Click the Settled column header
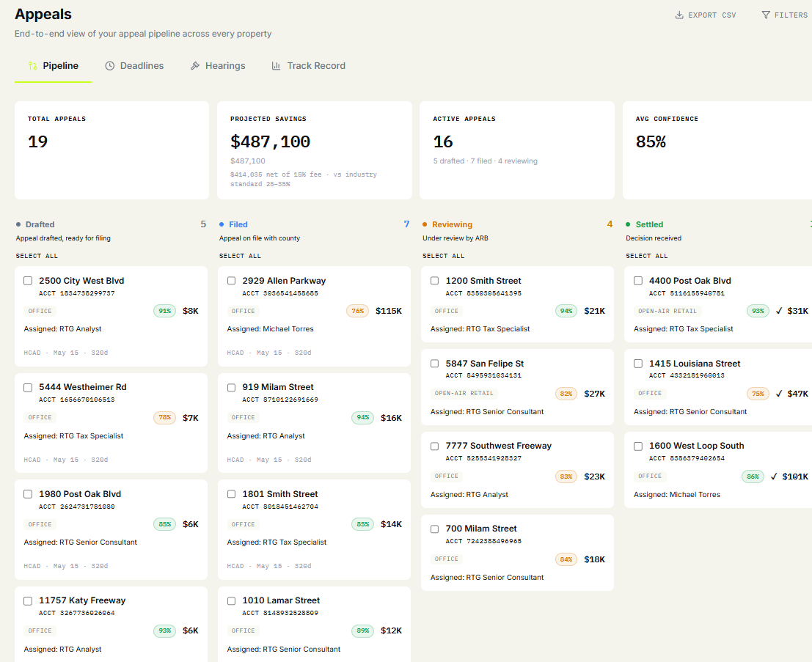 pyautogui.click(x=649, y=224)
